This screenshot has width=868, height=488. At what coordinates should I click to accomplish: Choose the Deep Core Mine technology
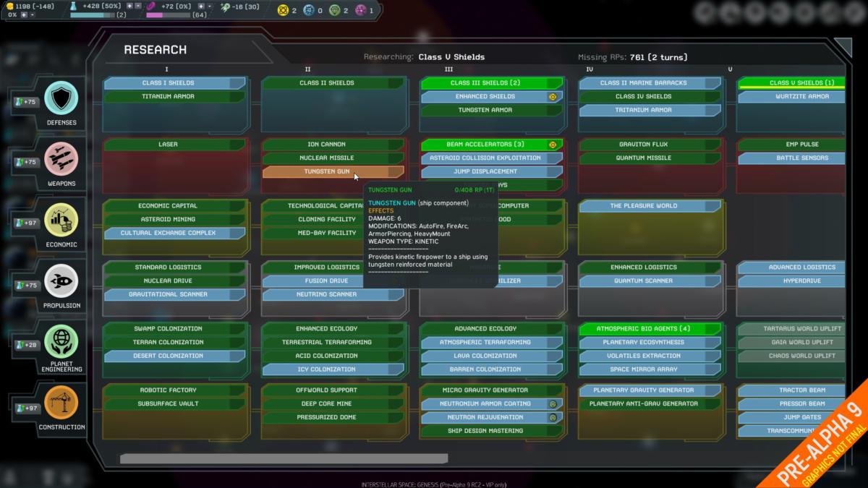pos(333,404)
